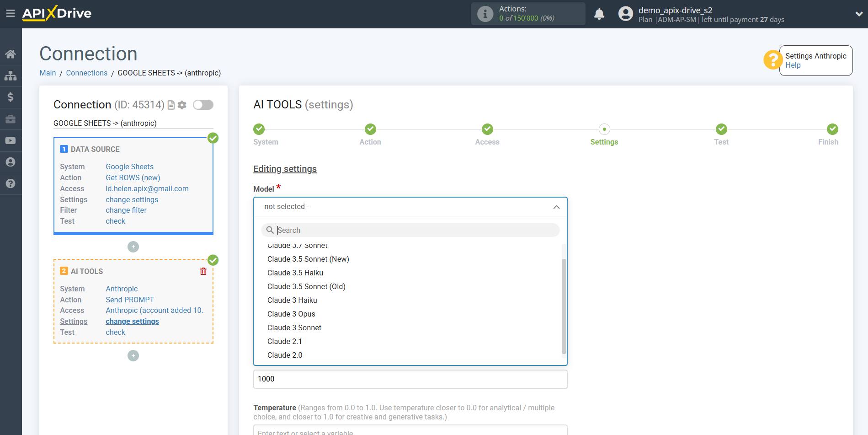Viewport: 868px width, 435px height.
Task: Click AI TOOLS change settings link
Action: tap(132, 321)
